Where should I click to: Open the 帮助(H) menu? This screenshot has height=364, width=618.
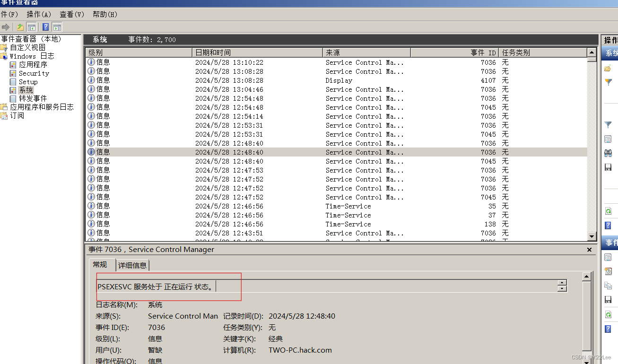click(x=105, y=14)
